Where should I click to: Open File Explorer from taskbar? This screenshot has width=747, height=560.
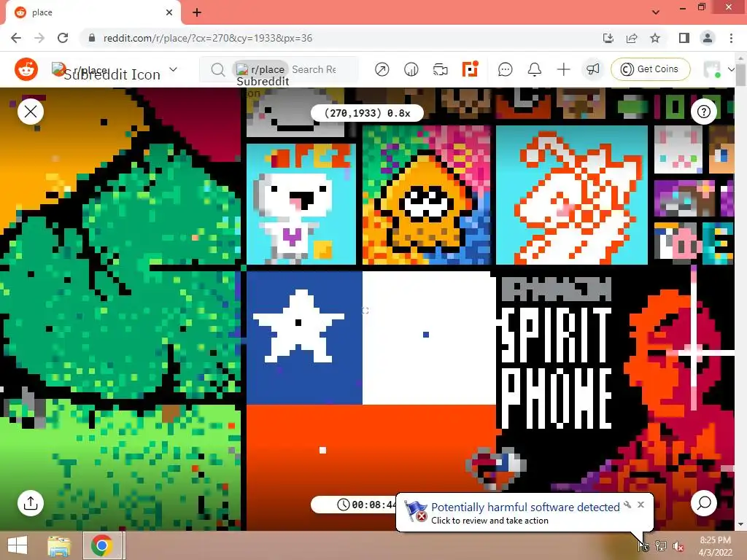pyautogui.click(x=59, y=545)
